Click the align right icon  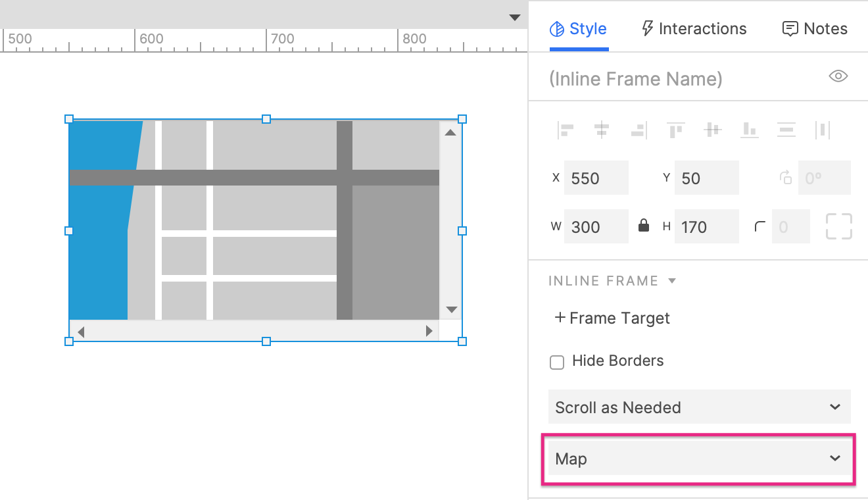pyautogui.click(x=639, y=130)
